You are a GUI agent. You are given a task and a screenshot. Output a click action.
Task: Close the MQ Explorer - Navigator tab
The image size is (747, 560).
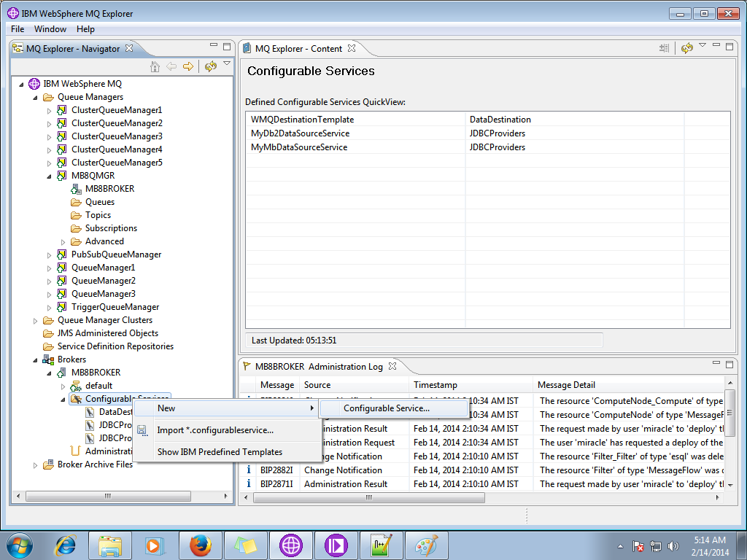tap(128, 48)
